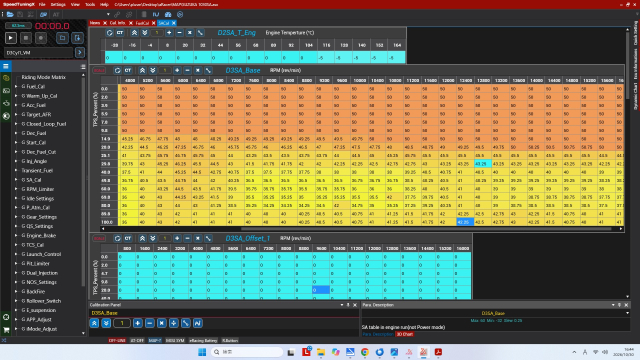Click the multiply X icon in D3SA_Base toolbar
640x360 pixels.
198,70
